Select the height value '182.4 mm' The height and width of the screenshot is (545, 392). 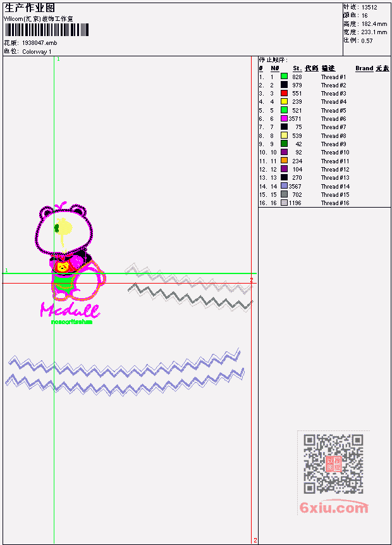[374, 24]
